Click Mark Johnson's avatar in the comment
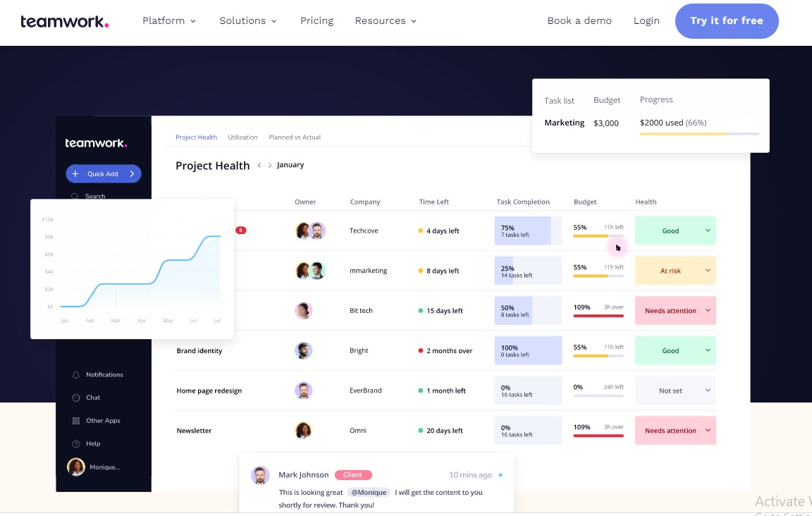Image resolution: width=812 pixels, height=516 pixels. 260,475
